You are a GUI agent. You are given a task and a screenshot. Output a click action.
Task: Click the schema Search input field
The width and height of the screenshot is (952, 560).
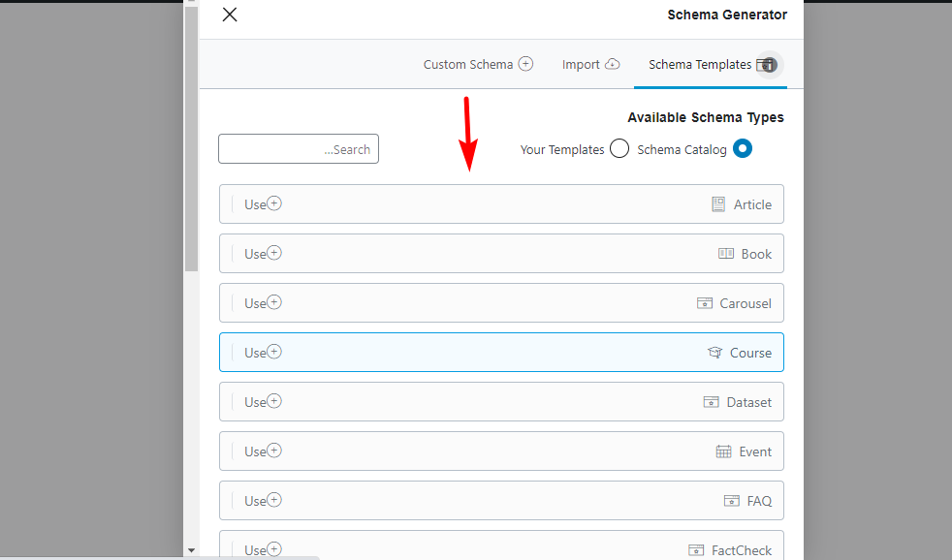point(299,149)
